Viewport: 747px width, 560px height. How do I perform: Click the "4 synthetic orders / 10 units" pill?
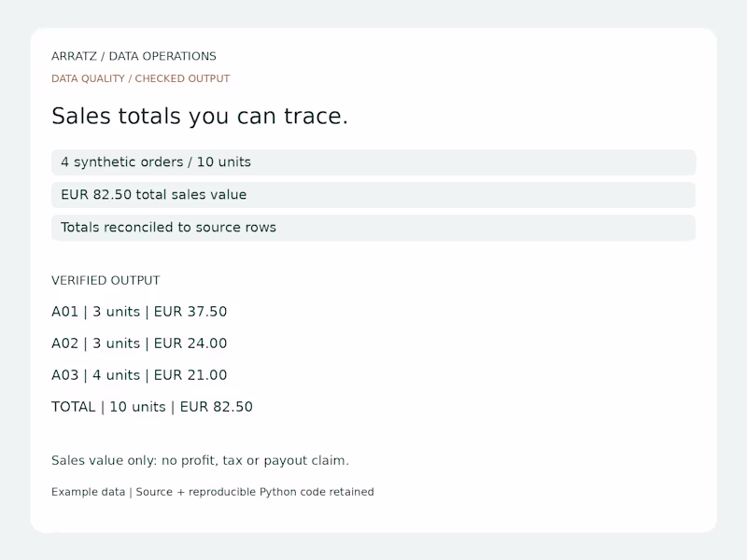pyautogui.click(x=373, y=161)
